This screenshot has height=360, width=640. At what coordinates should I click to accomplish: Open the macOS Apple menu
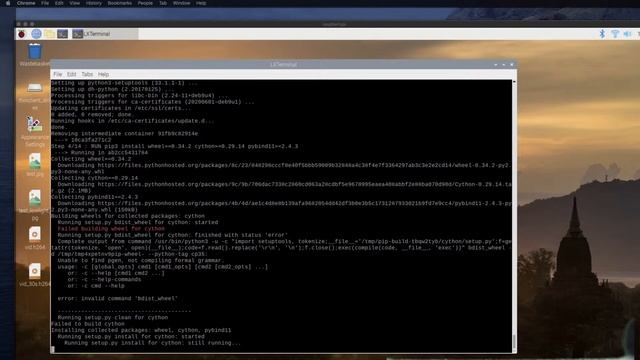[7, 3]
